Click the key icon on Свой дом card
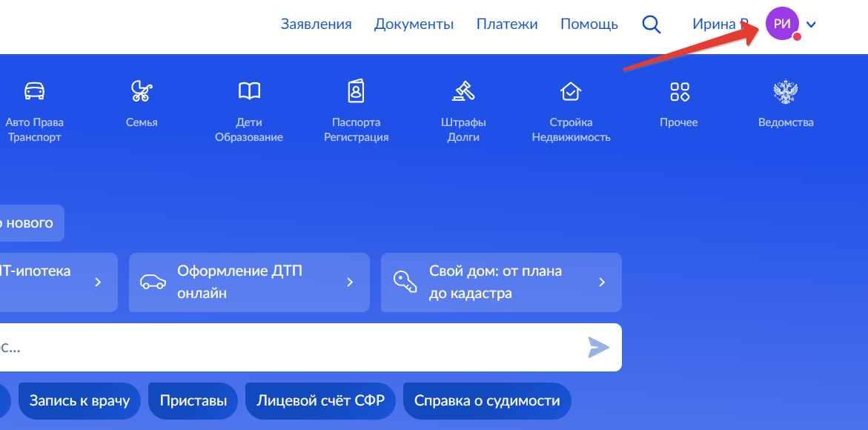This screenshot has width=868, height=430. pos(405,282)
